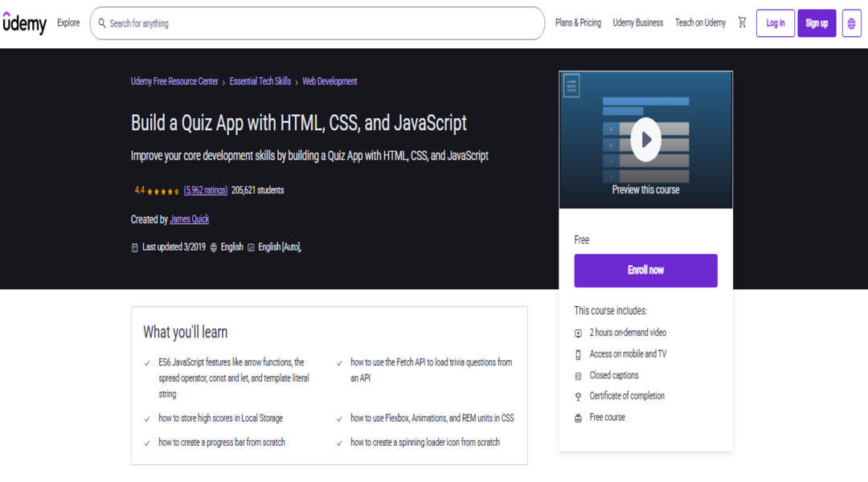
Task: Click the search magnifier icon
Action: pos(102,23)
